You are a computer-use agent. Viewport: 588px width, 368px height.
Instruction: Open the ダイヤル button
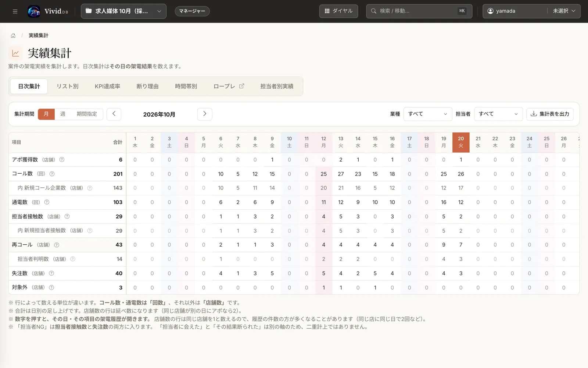(x=338, y=11)
